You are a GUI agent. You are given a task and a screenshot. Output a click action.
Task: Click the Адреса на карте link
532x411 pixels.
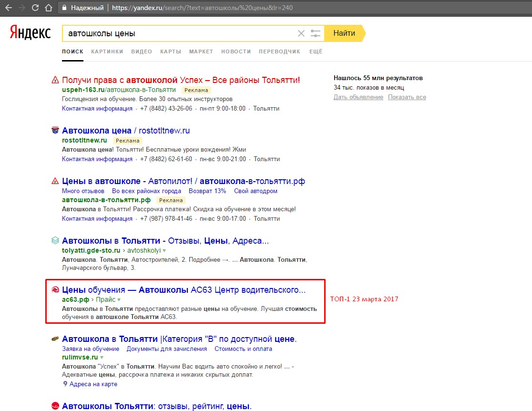(93, 384)
